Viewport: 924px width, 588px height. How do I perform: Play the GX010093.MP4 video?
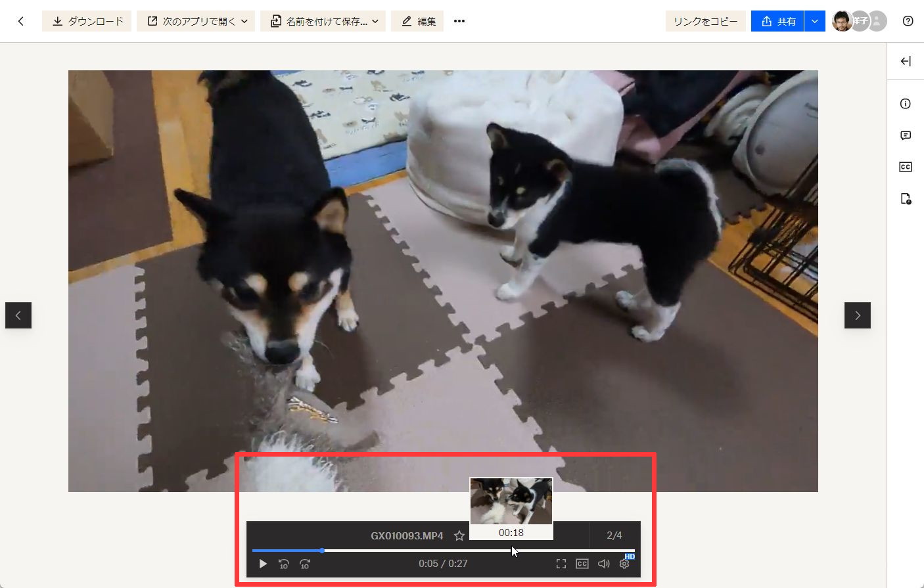[263, 564]
